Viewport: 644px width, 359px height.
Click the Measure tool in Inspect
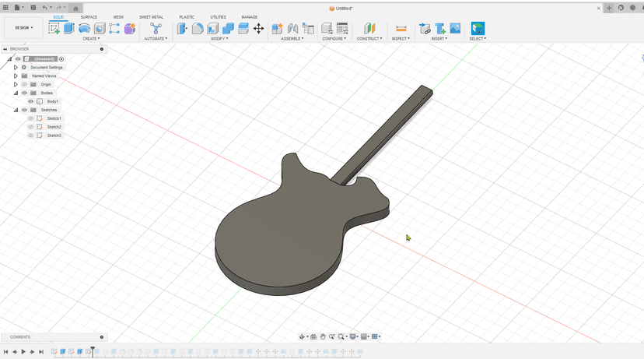coord(401,28)
